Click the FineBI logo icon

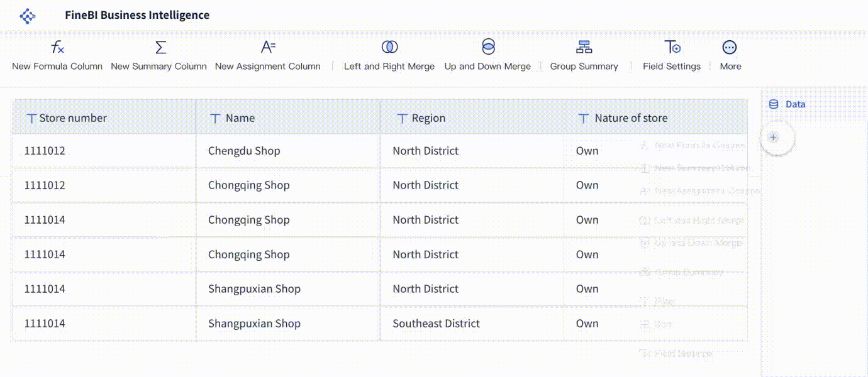28,16
